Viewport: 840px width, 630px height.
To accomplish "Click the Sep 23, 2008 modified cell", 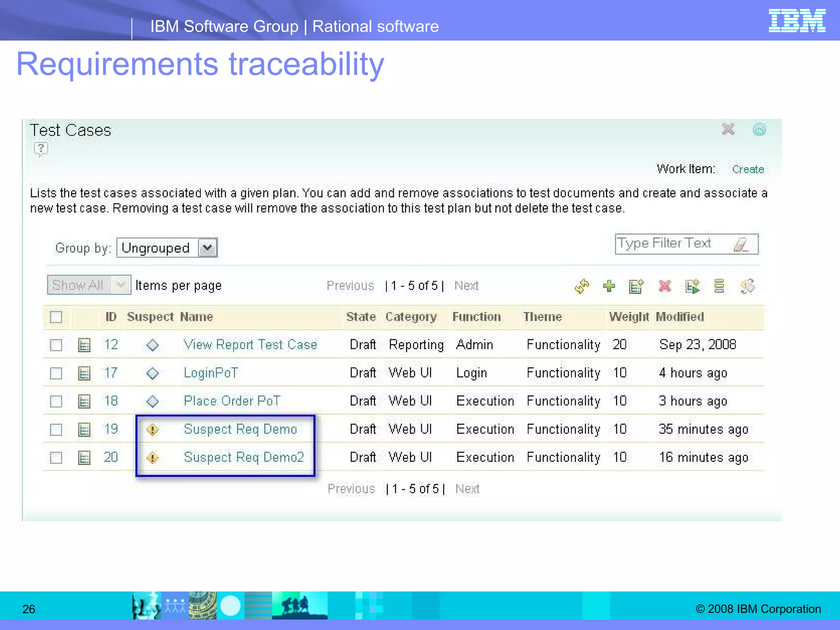I will pos(698,345).
